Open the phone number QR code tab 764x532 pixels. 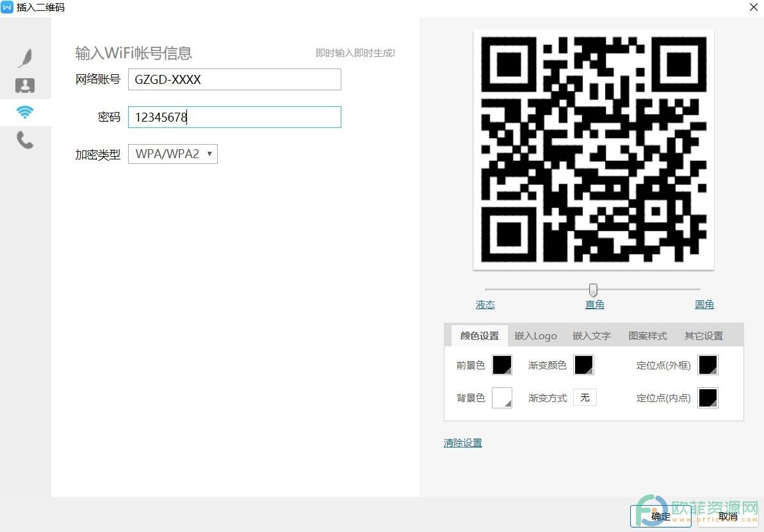click(x=25, y=140)
